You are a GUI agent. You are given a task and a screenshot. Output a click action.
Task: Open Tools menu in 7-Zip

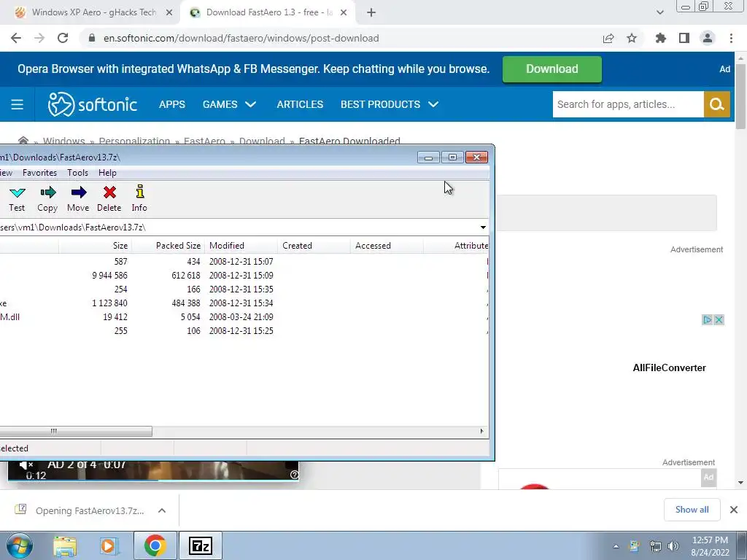(77, 173)
